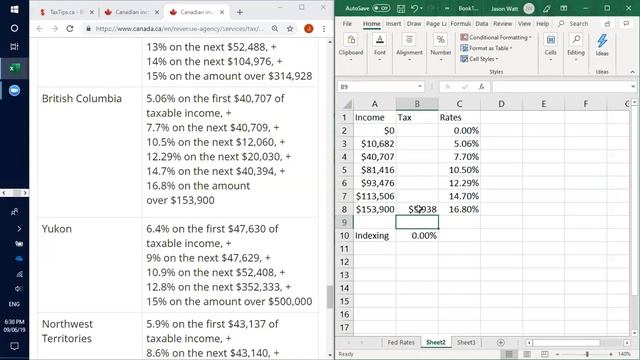This screenshot has width=640, height=360.
Task: Switch to the Review ribbon tab
Action: [502, 24]
